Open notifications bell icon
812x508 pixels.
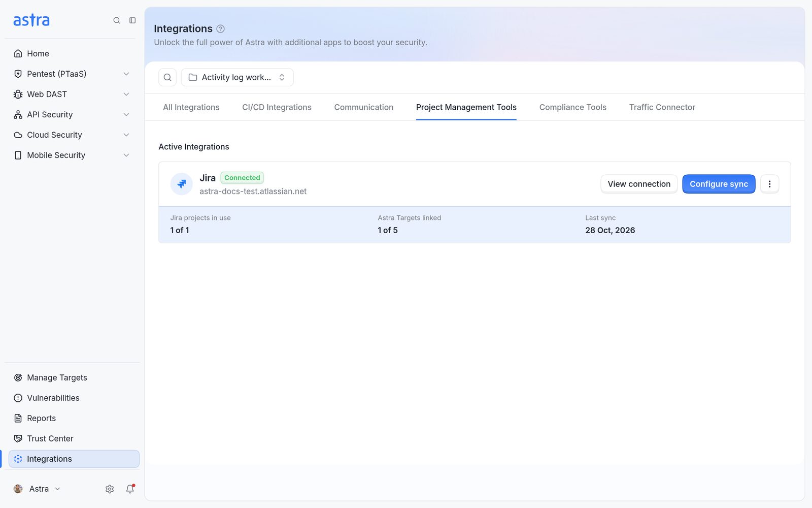[x=130, y=489]
